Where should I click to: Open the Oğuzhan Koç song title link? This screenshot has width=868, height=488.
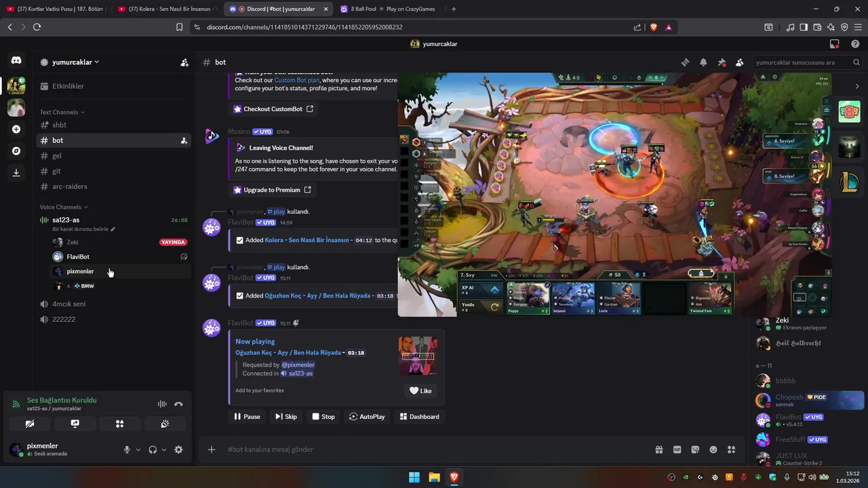[288, 352]
